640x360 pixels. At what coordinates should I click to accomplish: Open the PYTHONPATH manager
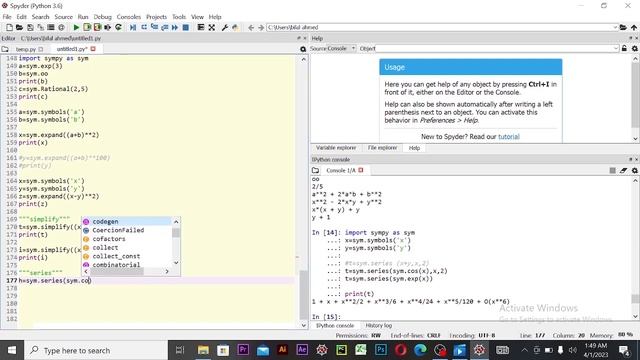coord(235,27)
